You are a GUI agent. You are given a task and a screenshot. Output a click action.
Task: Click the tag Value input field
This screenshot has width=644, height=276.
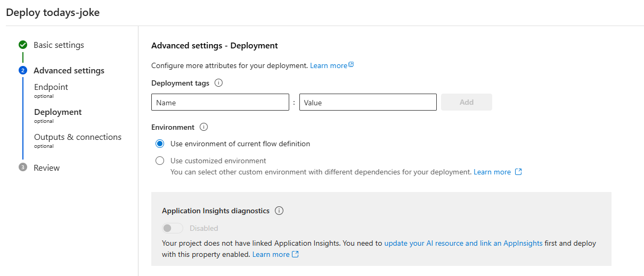coord(368,102)
